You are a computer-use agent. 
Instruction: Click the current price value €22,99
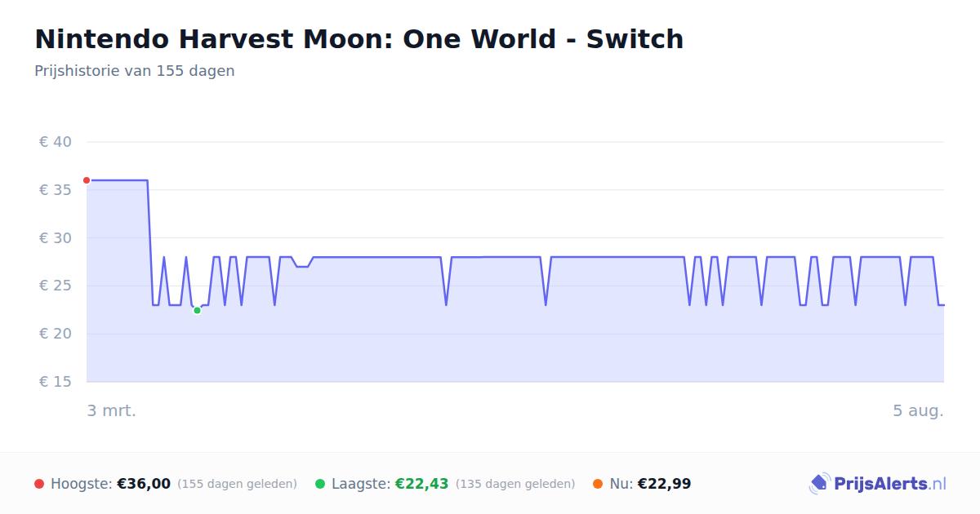[x=664, y=484]
